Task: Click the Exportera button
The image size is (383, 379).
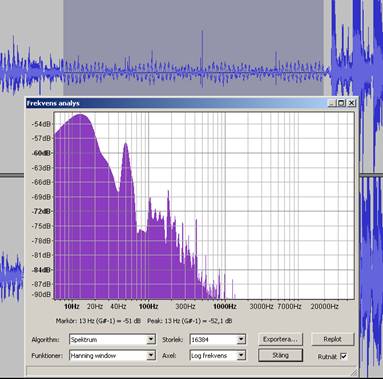Action: [x=280, y=339]
